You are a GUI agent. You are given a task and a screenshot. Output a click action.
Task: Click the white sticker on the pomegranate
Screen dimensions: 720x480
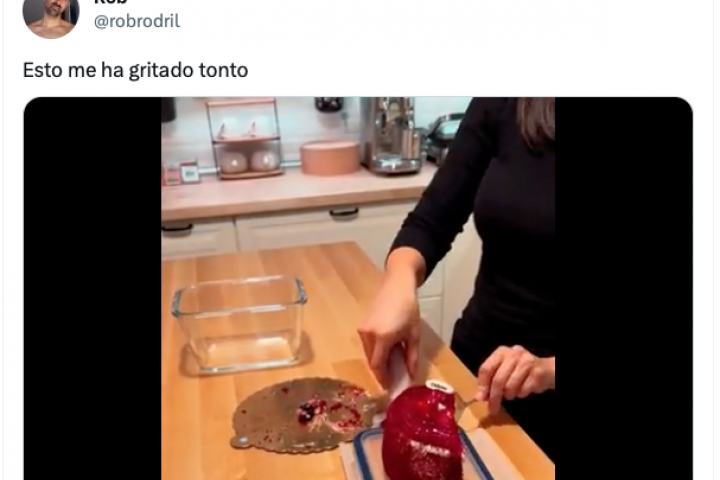point(440,387)
